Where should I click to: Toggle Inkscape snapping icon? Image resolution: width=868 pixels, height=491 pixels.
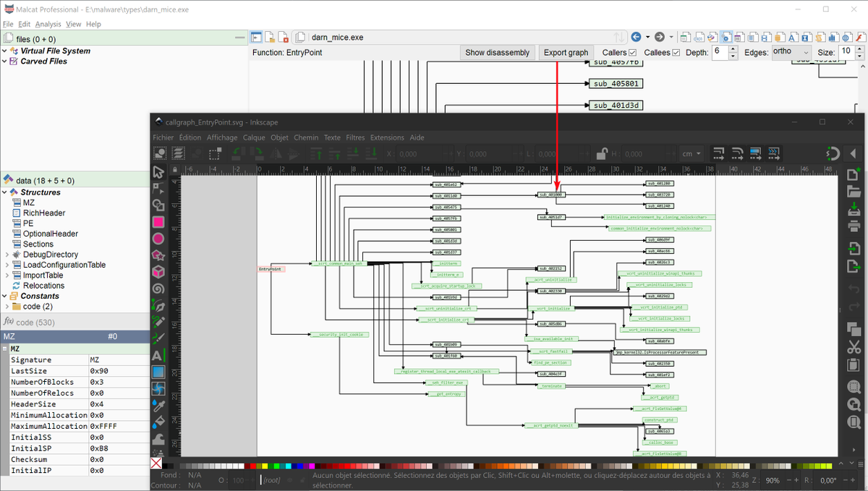coord(833,153)
